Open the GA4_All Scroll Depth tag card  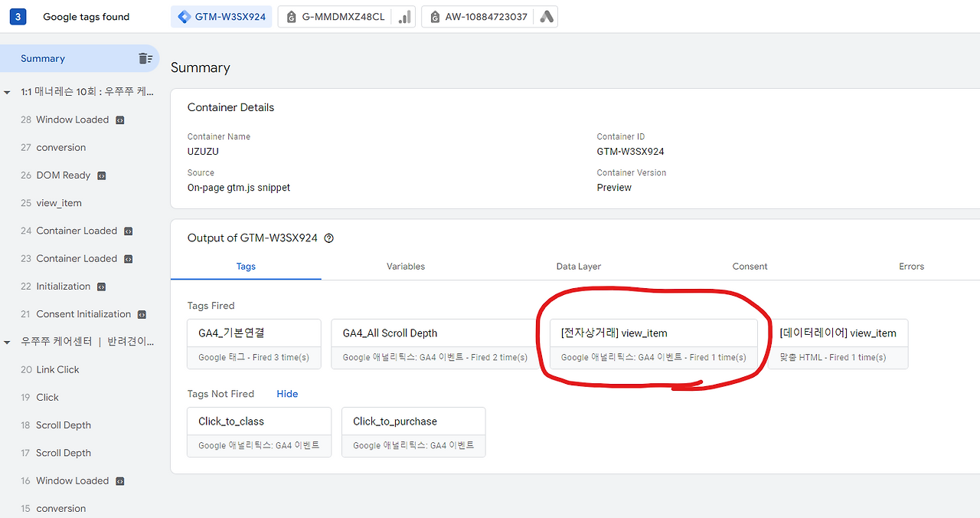(x=436, y=344)
